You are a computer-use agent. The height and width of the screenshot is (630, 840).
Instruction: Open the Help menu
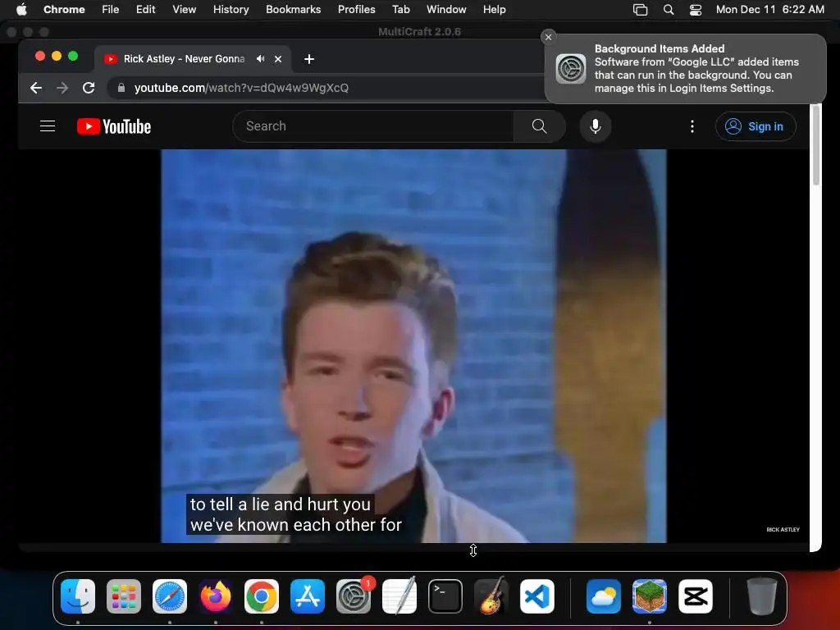coord(495,9)
